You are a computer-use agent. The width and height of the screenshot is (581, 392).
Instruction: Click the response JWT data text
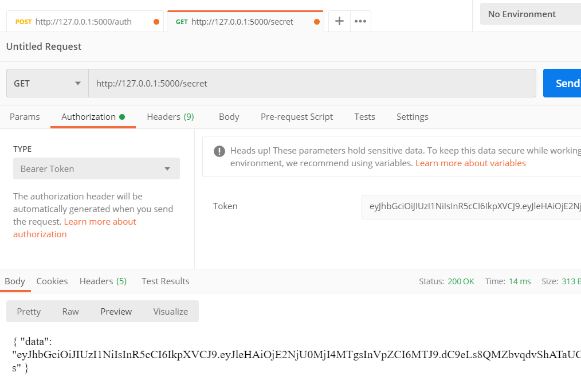pyautogui.click(x=296, y=355)
